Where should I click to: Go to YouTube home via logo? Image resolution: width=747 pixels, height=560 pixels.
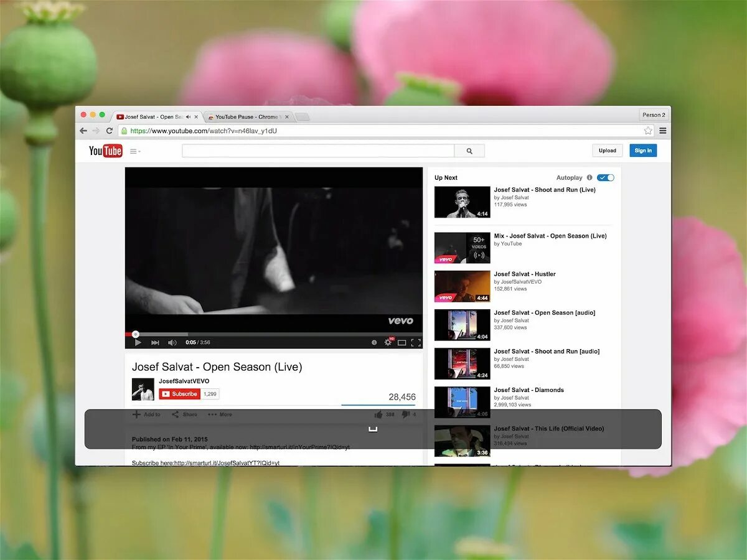point(105,151)
